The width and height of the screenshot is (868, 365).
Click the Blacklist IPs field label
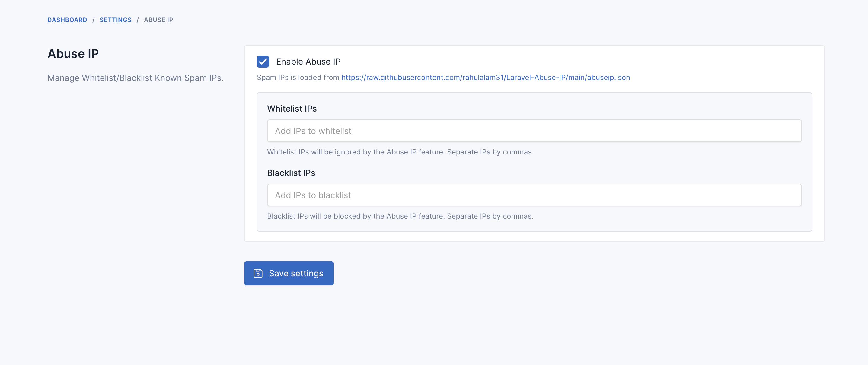click(291, 173)
